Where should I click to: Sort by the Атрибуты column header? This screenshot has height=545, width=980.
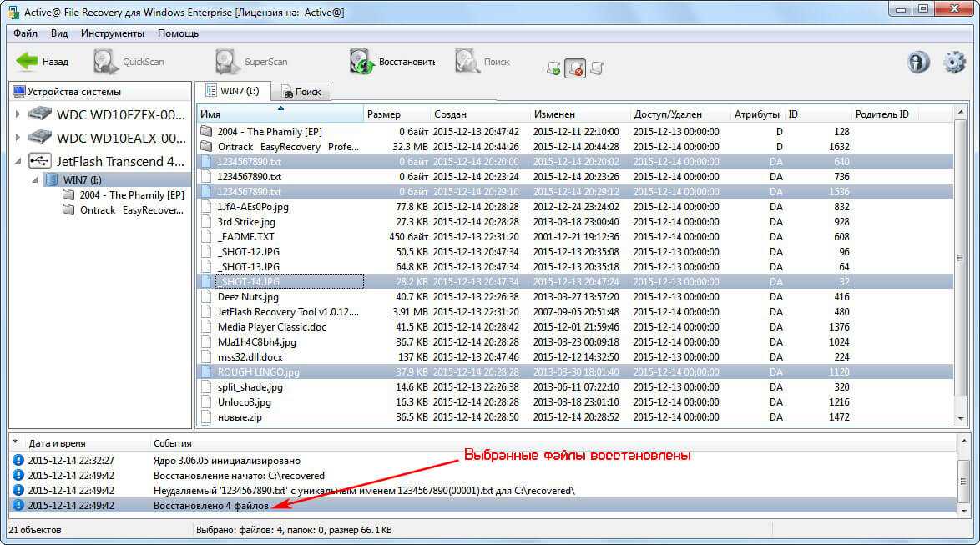pos(757,114)
